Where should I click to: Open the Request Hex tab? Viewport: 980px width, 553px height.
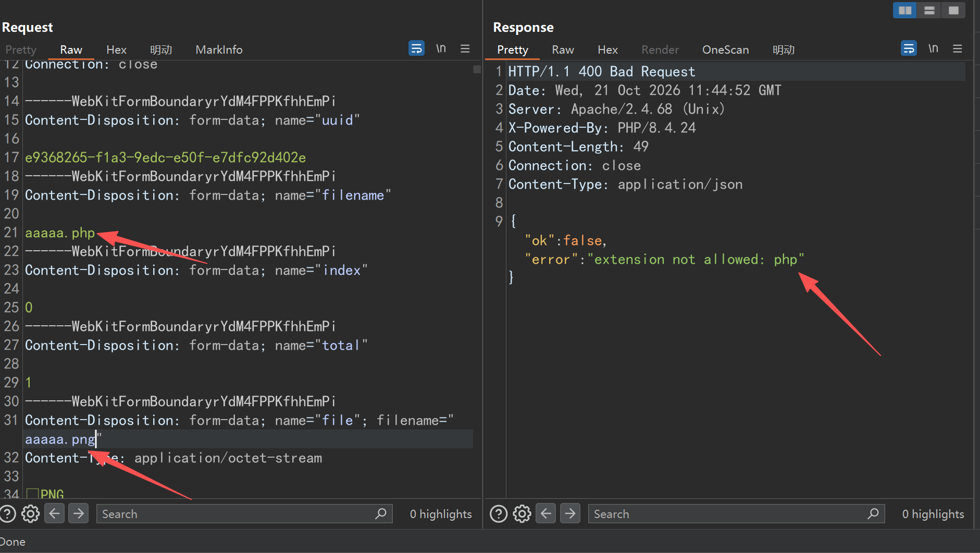coord(117,50)
